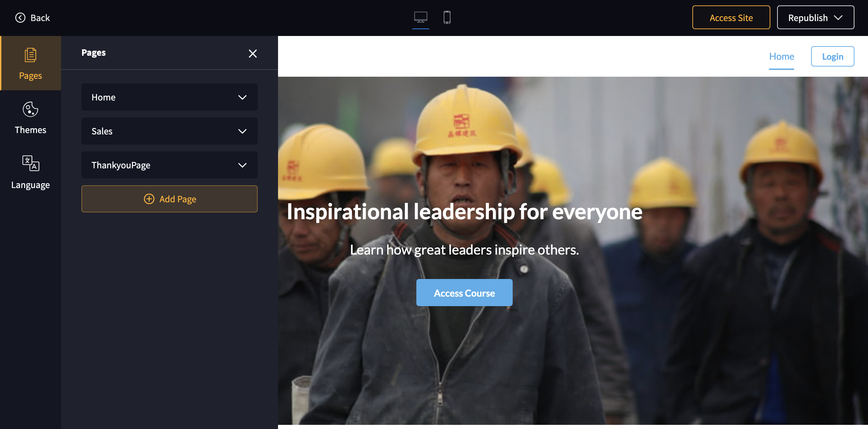This screenshot has height=429, width=868.
Task: Select the Home nav tab in preview
Action: [781, 57]
